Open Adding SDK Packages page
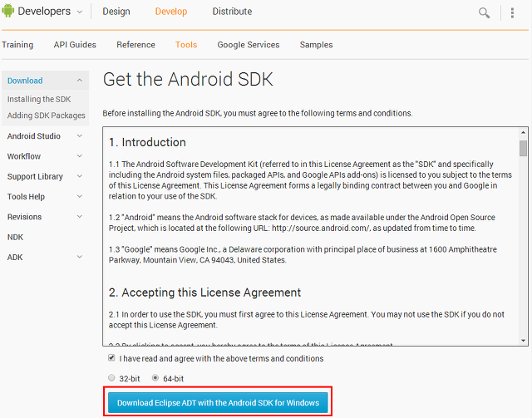 tap(47, 116)
